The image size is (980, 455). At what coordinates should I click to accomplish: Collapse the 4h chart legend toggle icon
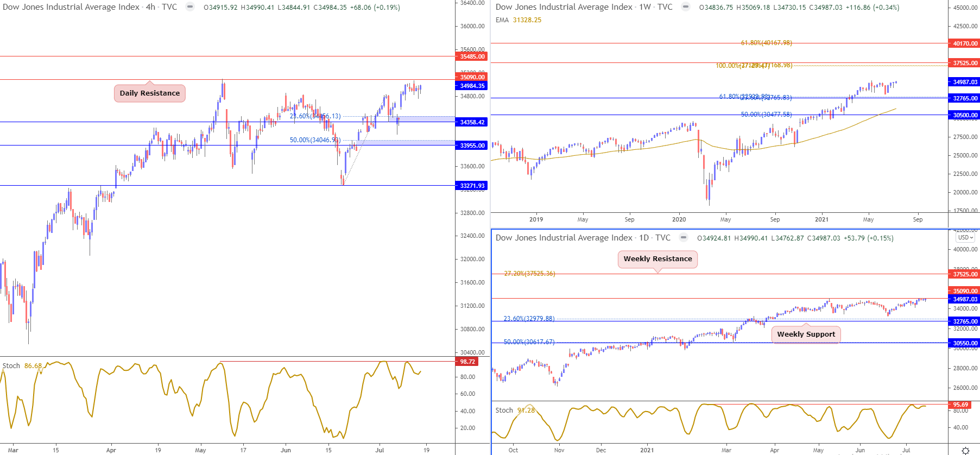(190, 7)
